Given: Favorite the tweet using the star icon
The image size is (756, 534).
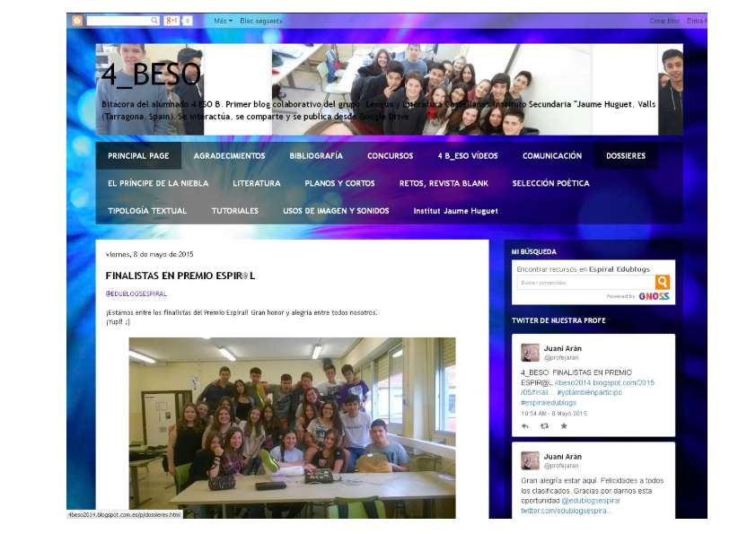Looking at the screenshot, I should 564,427.
